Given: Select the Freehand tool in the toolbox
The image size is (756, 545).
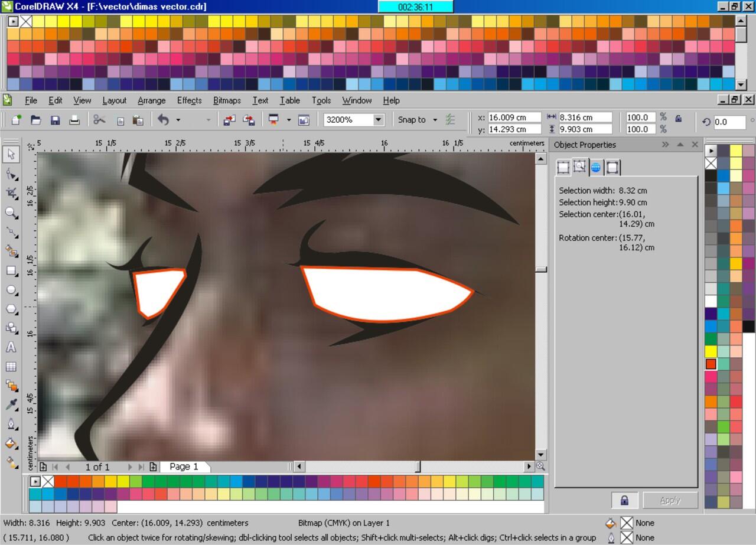Looking at the screenshot, I should point(11,232).
